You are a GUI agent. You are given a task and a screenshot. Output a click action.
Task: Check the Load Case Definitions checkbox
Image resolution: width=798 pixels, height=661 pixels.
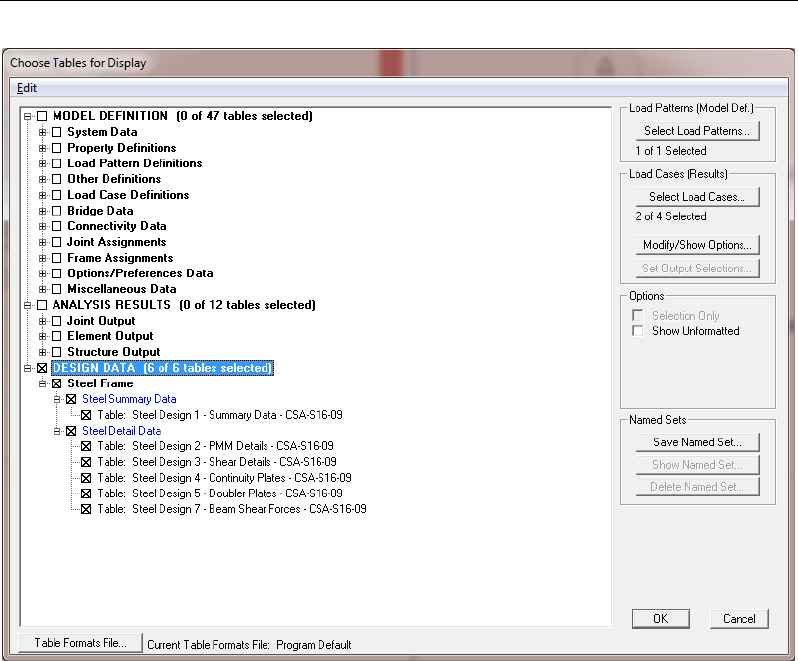pyautogui.click(x=56, y=195)
